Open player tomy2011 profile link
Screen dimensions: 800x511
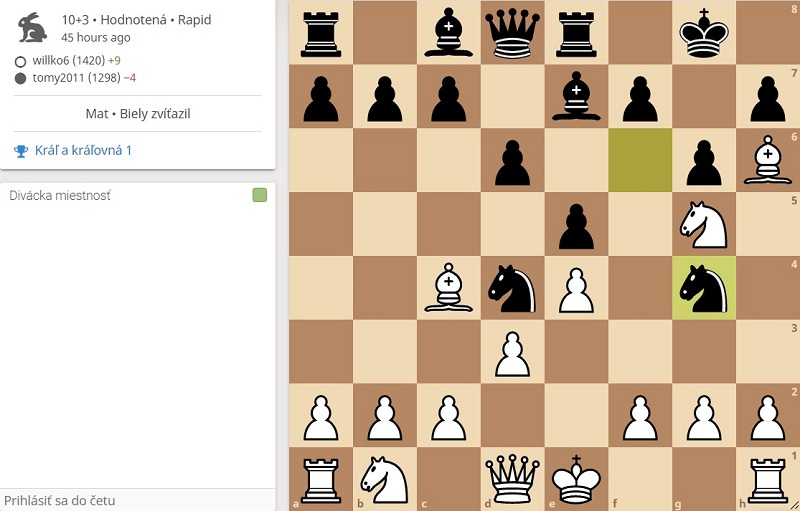tap(58, 78)
